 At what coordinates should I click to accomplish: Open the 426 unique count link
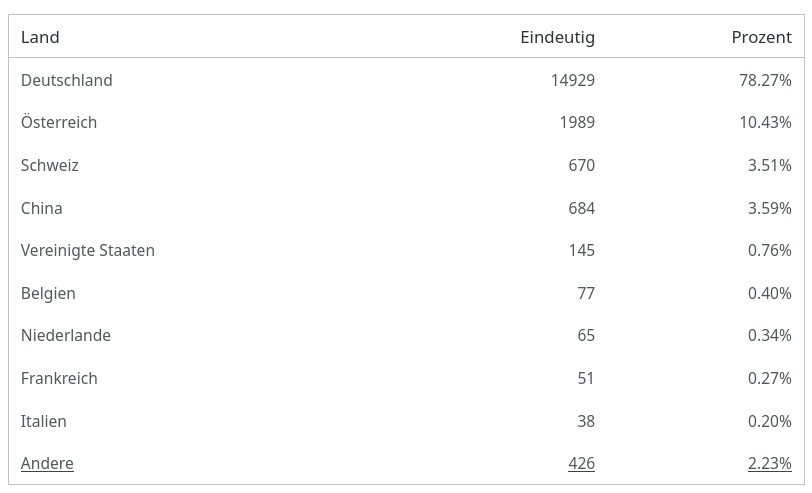coord(581,463)
